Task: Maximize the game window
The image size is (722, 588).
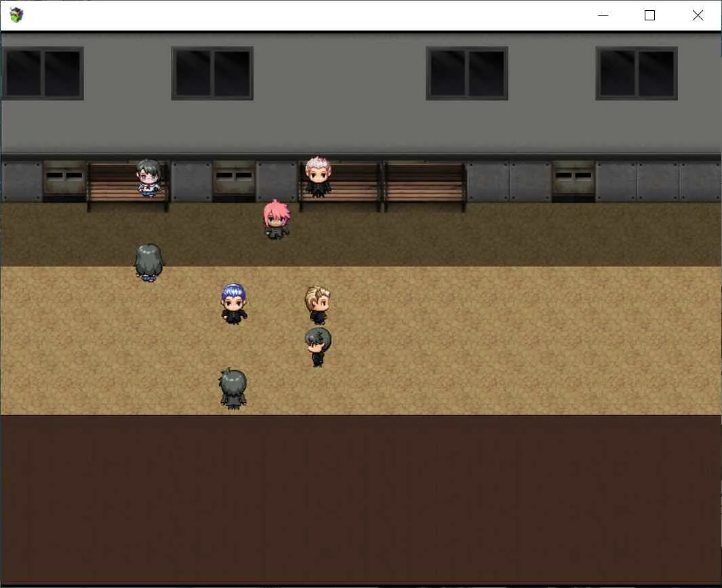Action: coord(649,15)
